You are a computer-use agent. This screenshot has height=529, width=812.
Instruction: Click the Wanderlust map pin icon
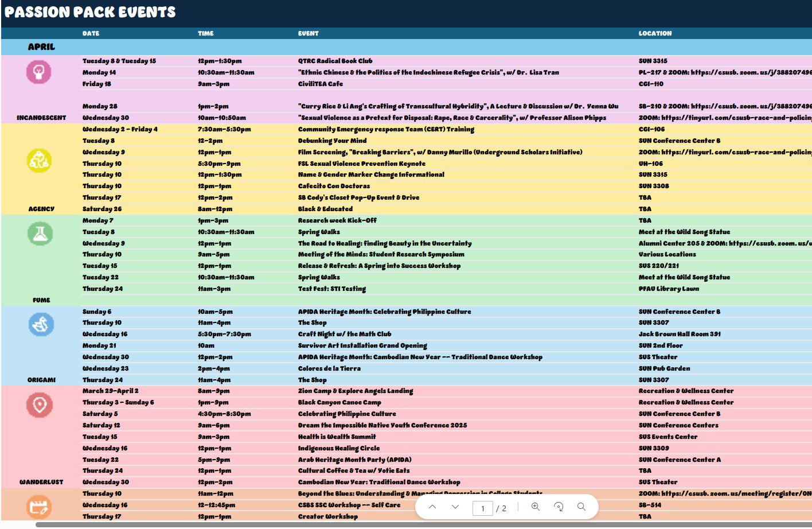pyautogui.click(x=40, y=405)
